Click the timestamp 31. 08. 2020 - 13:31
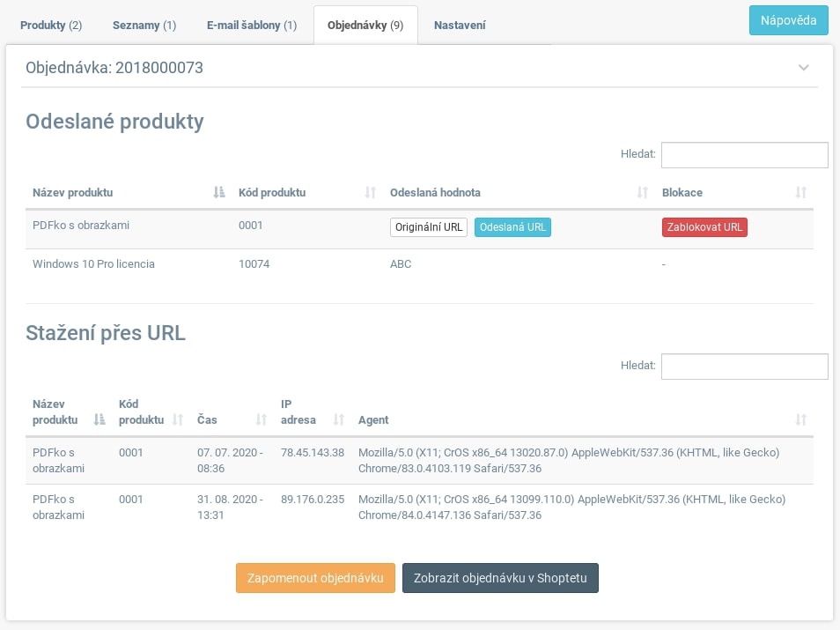 (231, 507)
